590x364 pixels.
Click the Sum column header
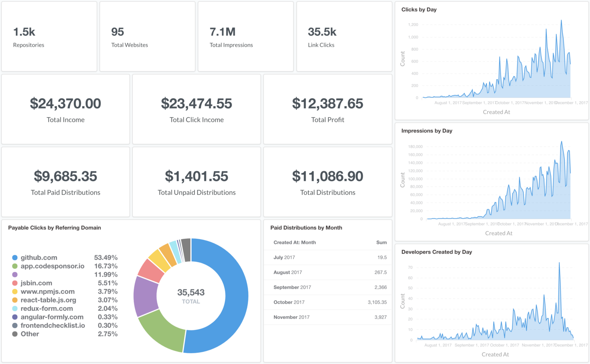pyautogui.click(x=381, y=242)
